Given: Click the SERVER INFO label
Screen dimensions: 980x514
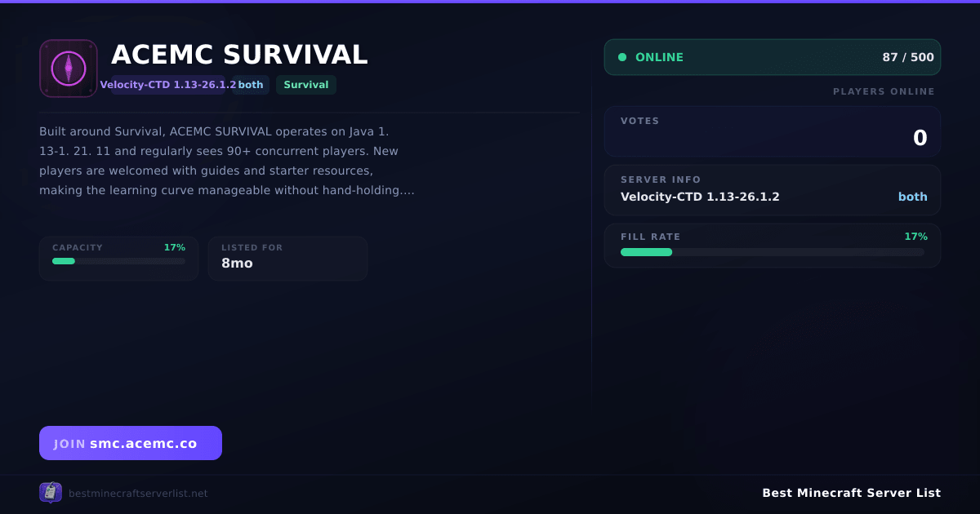Looking at the screenshot, I should pyautogui.click(x=661, y=179).
